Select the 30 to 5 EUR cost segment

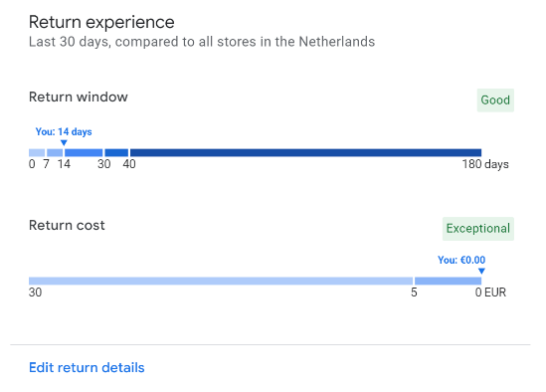221,281
